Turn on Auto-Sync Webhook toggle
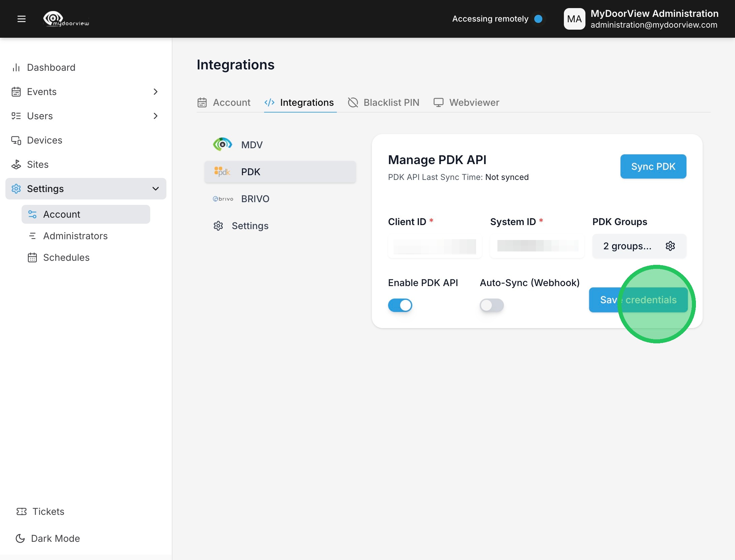 (491, 305)
